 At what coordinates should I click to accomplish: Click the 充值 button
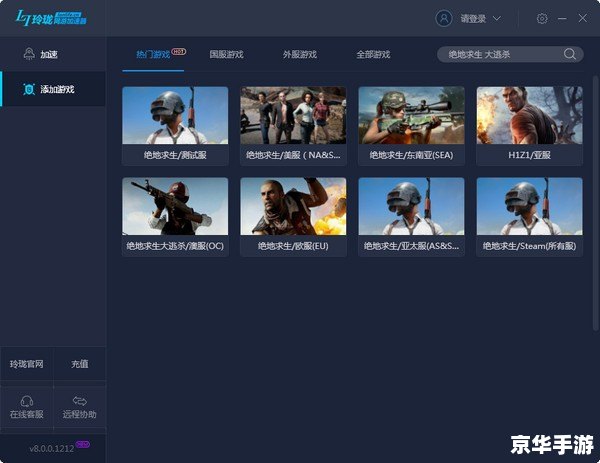click(80, 364)
